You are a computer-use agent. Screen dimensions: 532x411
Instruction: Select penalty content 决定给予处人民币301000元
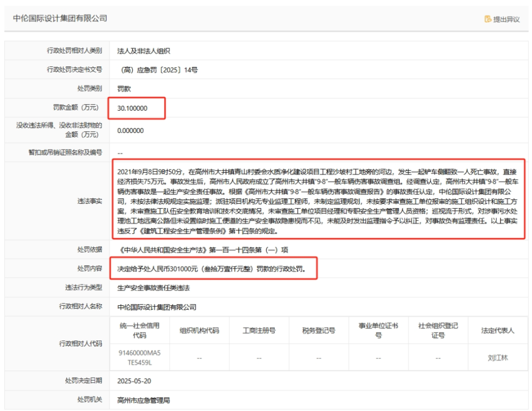211,269
